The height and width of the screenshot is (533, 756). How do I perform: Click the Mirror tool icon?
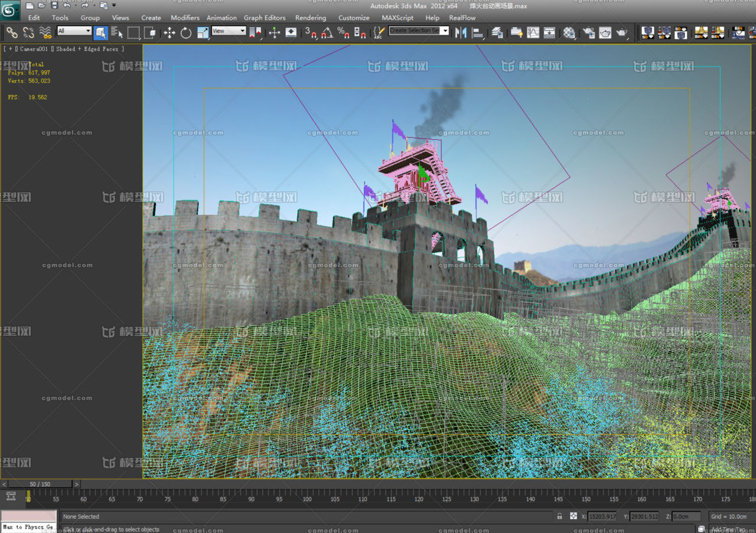461,32
